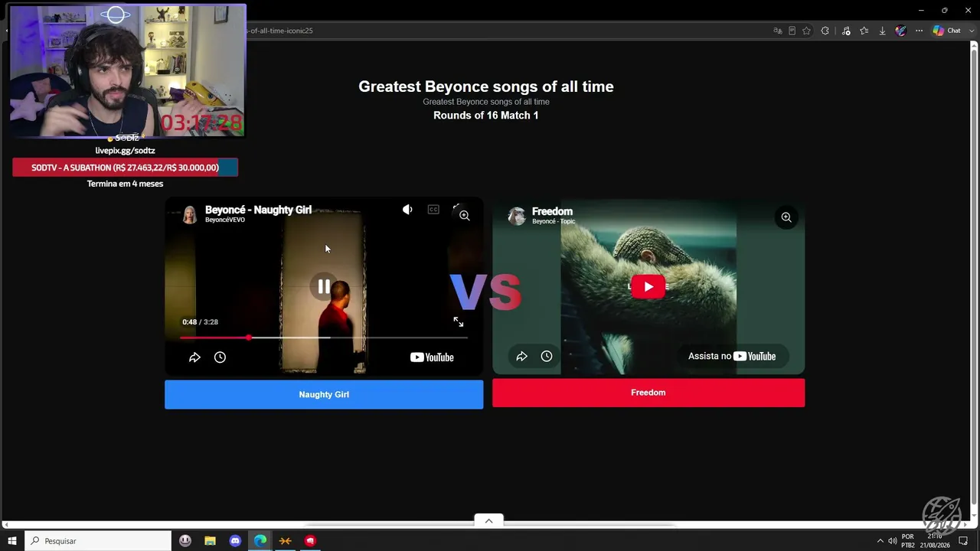Click 'Assista no YouTube' on Freedom video
The height and width of the screenshot is (551, 980).
point(732,356)
